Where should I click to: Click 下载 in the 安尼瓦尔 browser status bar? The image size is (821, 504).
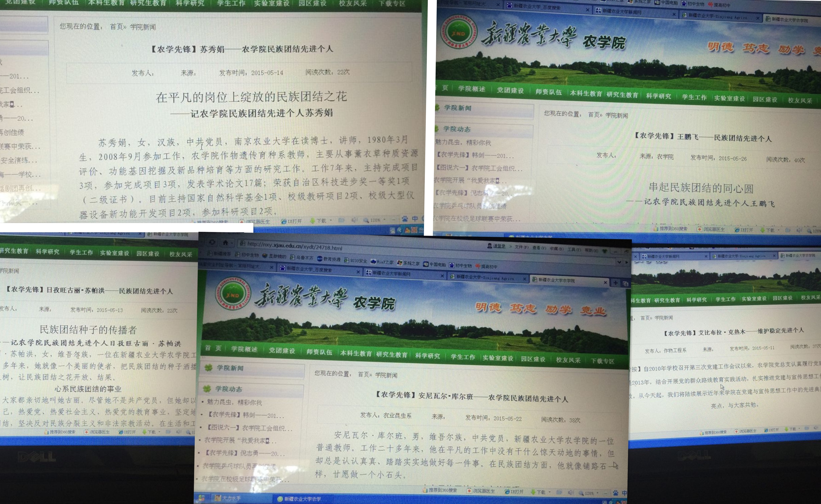538,492
